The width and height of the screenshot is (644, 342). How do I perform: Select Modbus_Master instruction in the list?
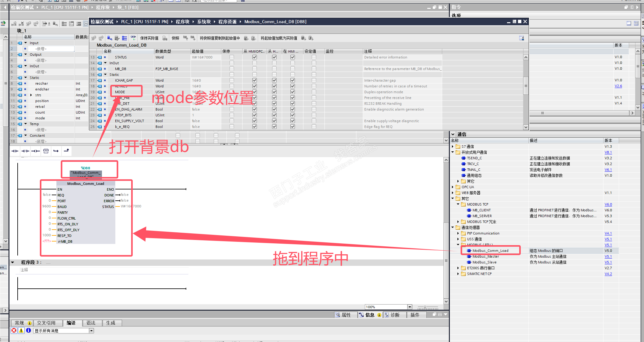(485, 256)
